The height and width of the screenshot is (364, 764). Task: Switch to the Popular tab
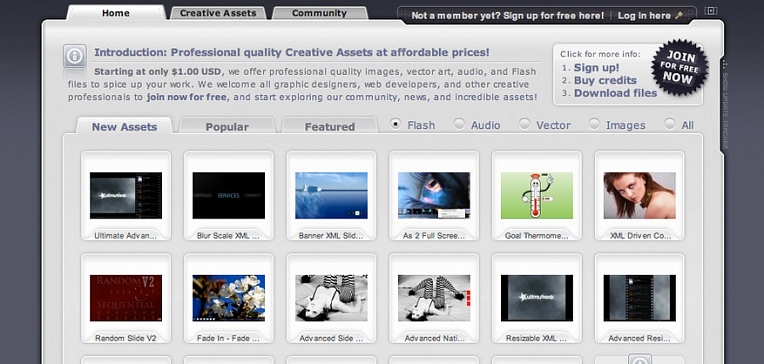(x=227, y=127)
